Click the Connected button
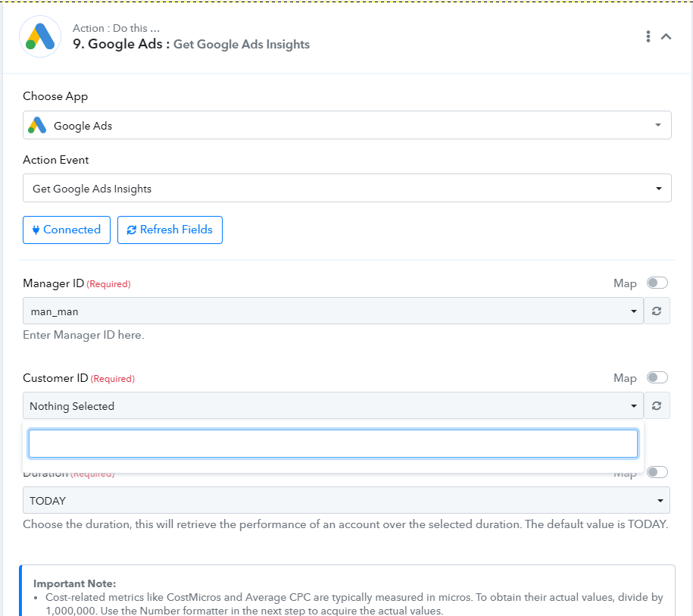This screenshot has width=693, height=616. (x=67, y=230)
